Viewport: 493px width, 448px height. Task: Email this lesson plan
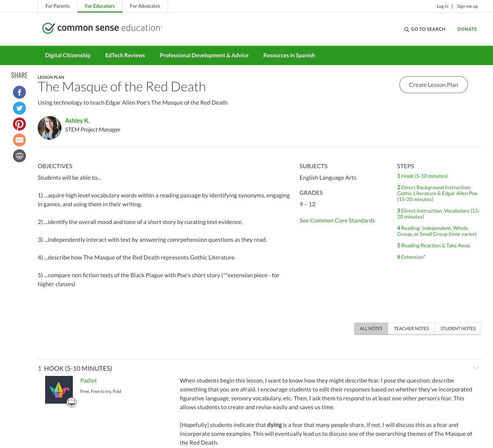[x=19, y=140]
